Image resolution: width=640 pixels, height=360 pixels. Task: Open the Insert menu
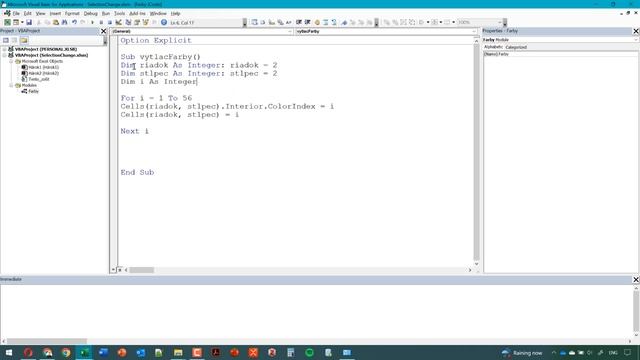click(55, 13)
